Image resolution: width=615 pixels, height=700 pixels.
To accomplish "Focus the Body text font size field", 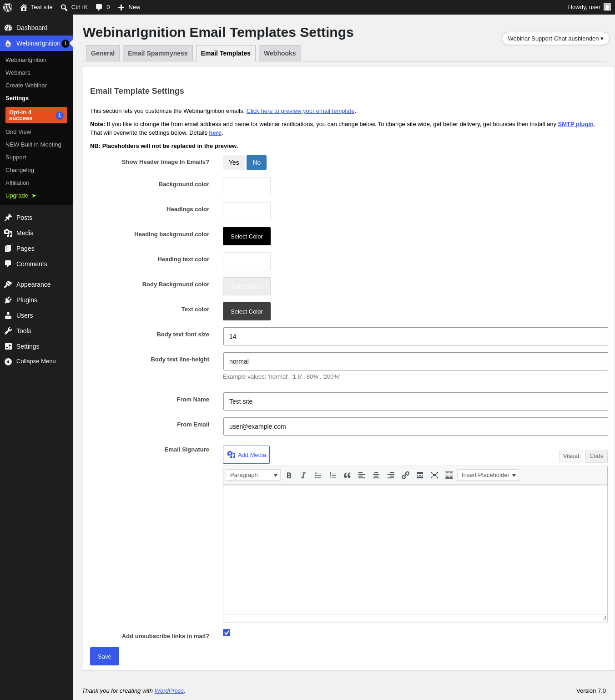I will [x=416, y=336].
